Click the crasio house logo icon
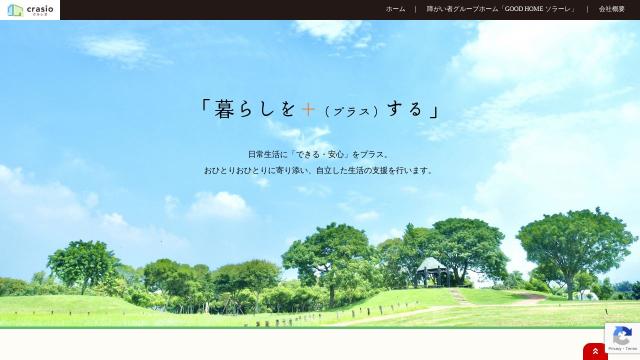 pos(15,10)
